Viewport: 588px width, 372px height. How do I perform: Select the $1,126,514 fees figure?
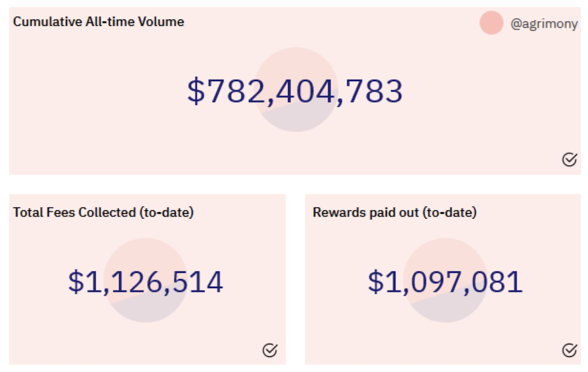145,281
